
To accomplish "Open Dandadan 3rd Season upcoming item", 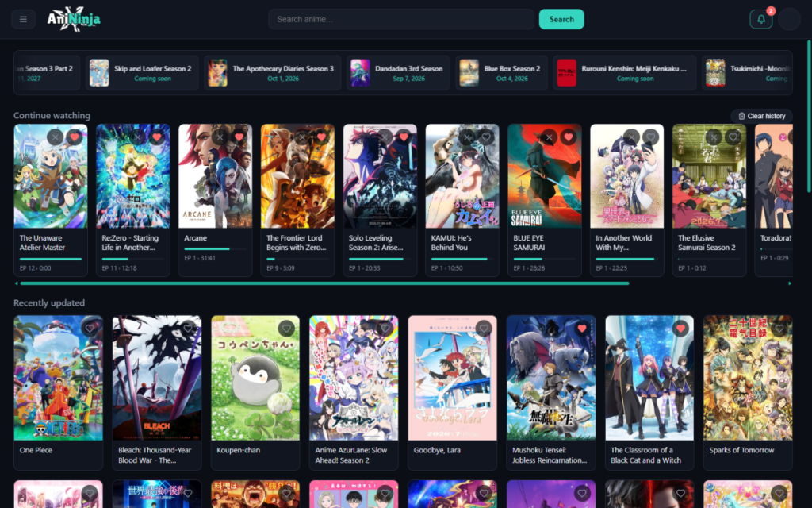I will tap(398, 73).
